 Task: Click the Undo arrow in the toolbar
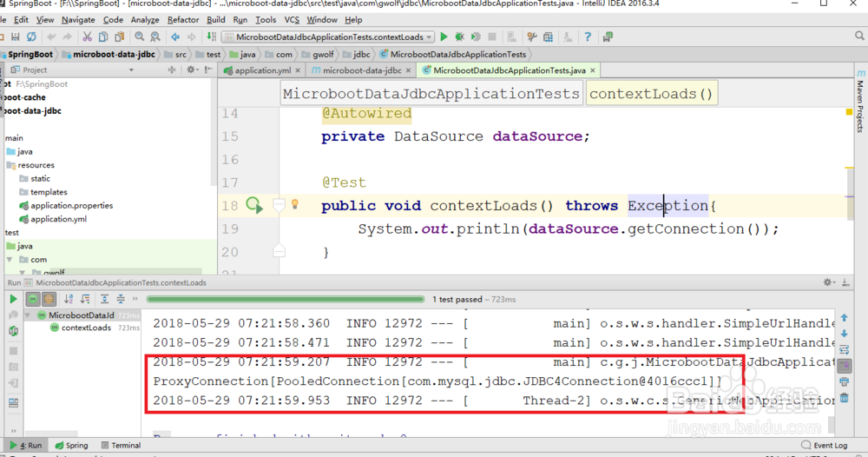coord(51,37)
